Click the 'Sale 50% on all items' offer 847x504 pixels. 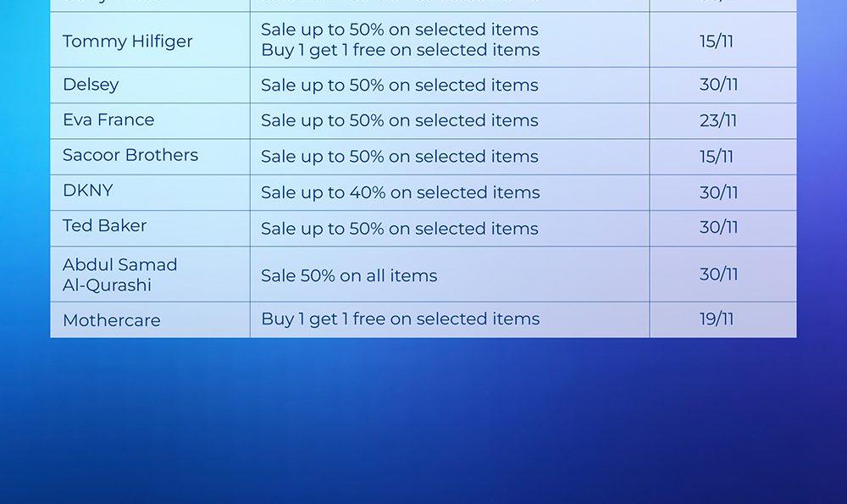(349, 275)
